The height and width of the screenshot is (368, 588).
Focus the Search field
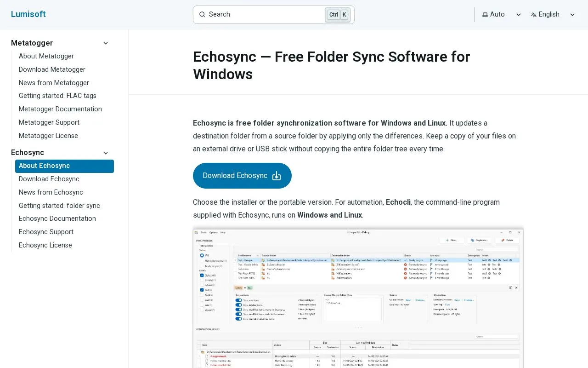click(273, 15)
